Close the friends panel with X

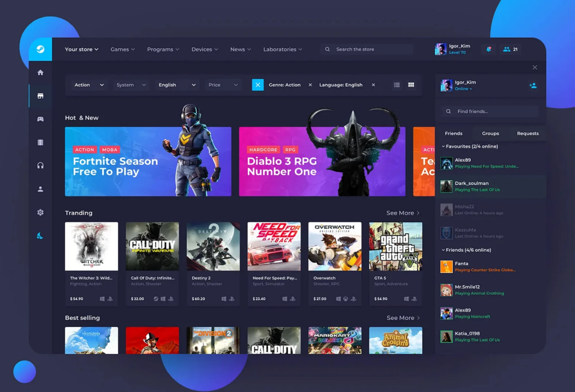coord(535,67)
